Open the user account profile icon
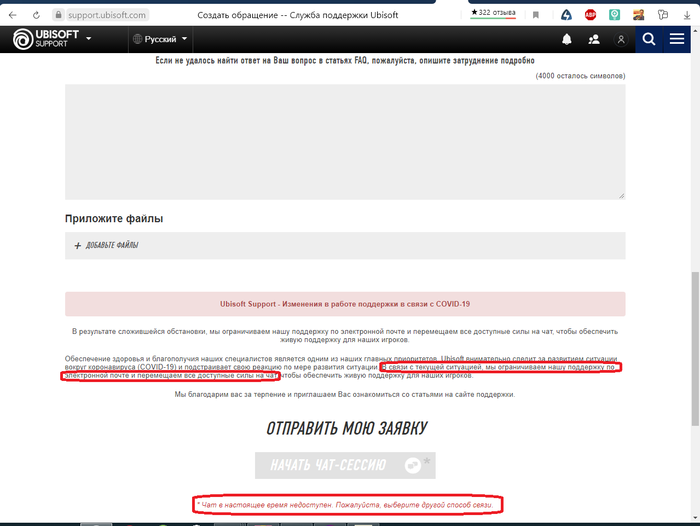700x526 pixels. pos(621,39)
